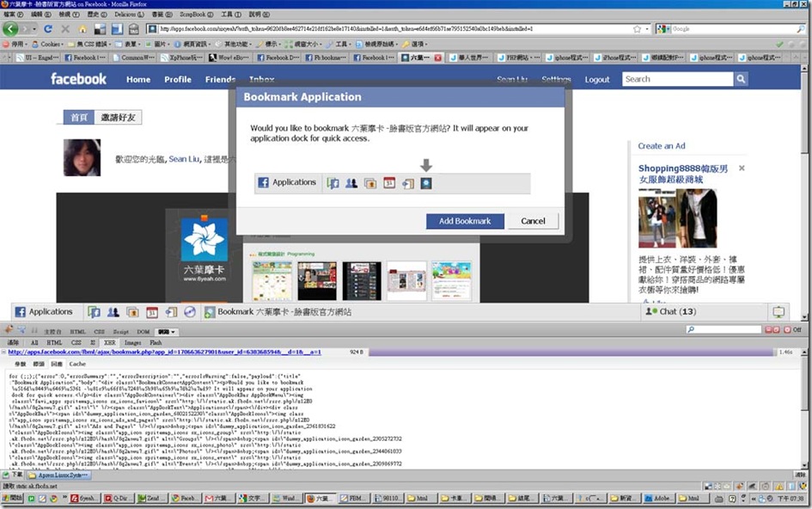
Task: Click Facebook search magnifier button
Action: 741,79
